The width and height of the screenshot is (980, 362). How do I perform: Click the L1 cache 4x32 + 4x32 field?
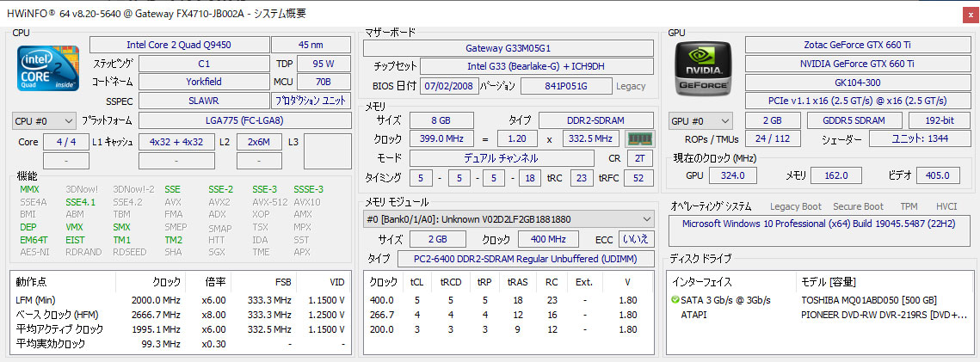click(177, 142)
